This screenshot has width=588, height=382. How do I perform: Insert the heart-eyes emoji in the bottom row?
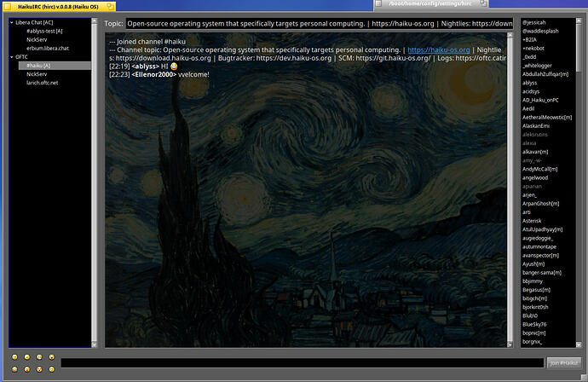click(39, 369)
